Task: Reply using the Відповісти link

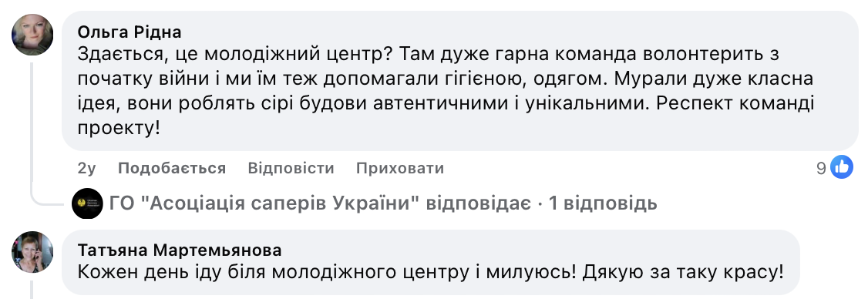Action: 291,168
